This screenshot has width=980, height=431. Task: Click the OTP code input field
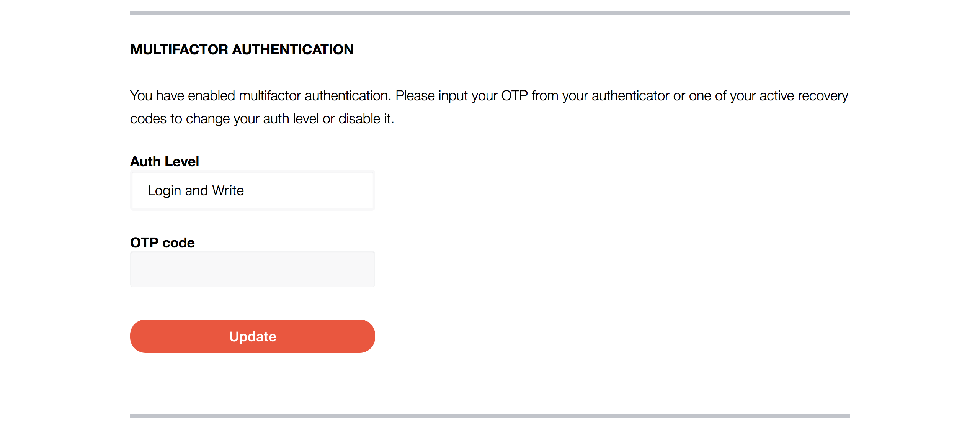[252, 269]
